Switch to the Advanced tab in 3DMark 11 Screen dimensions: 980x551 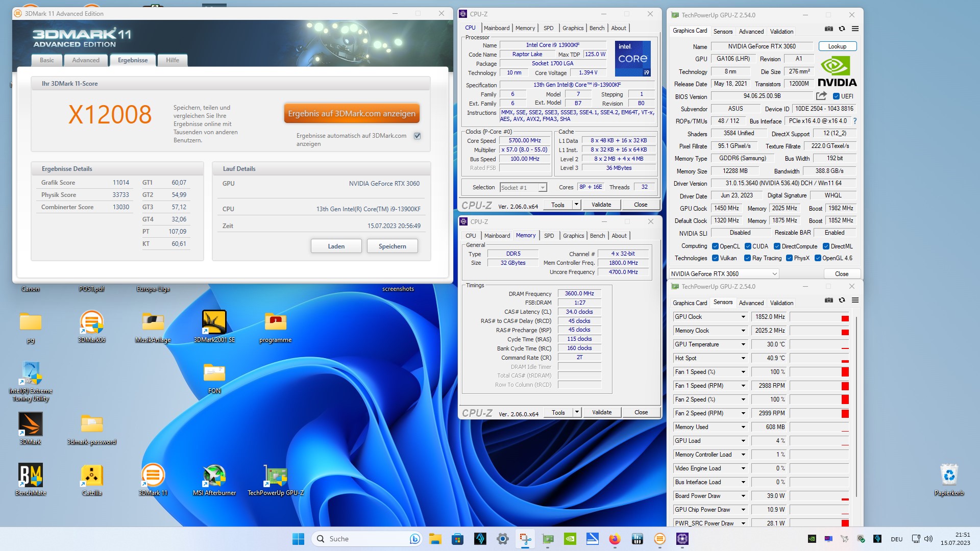[x=86, y=60]
